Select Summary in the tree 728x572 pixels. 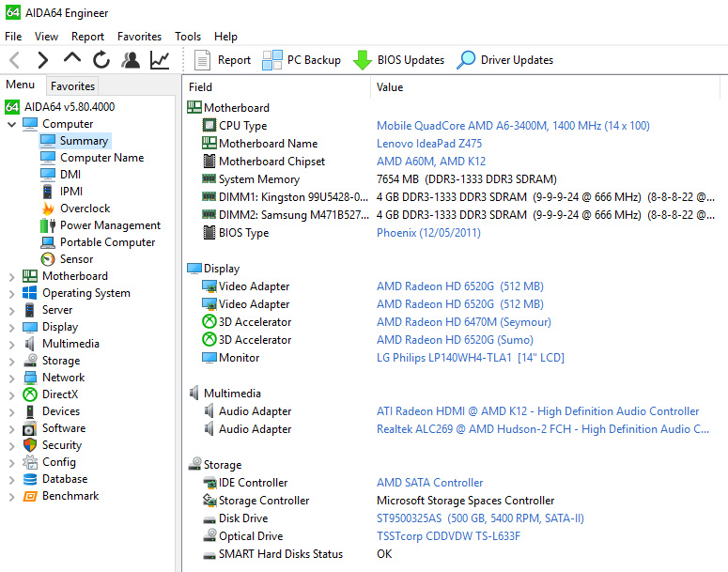tap(75, 141)
